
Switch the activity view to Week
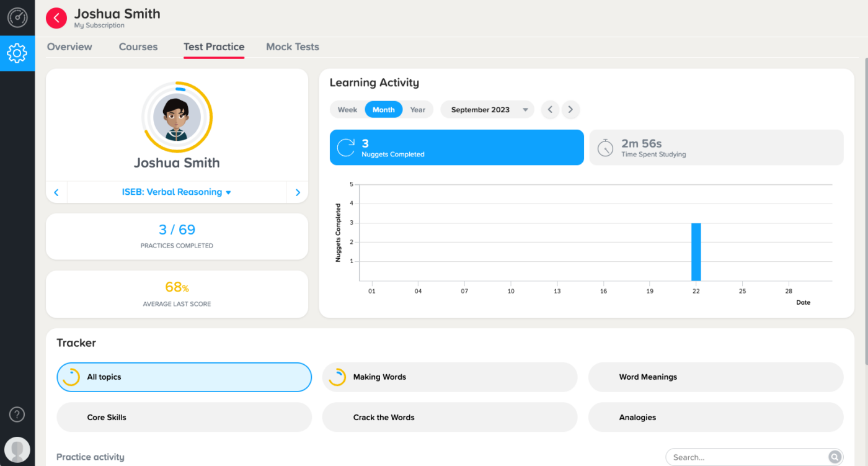pos(347,109)
